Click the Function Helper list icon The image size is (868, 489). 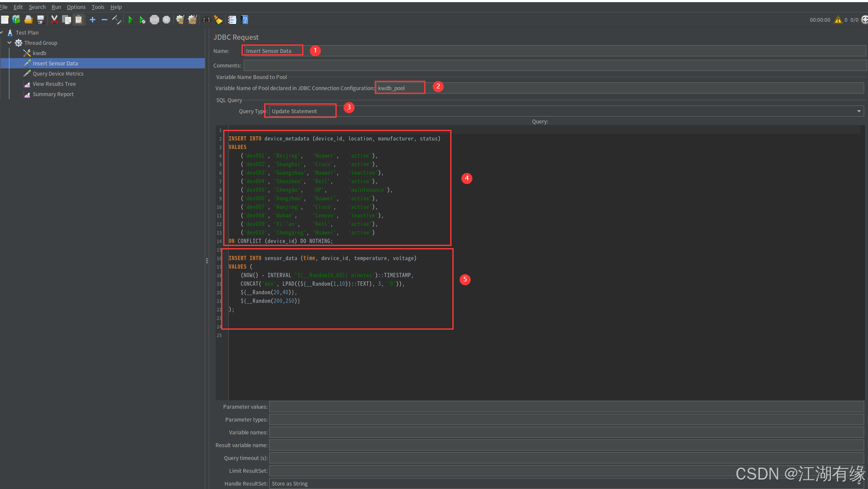[x=232, y=20]
